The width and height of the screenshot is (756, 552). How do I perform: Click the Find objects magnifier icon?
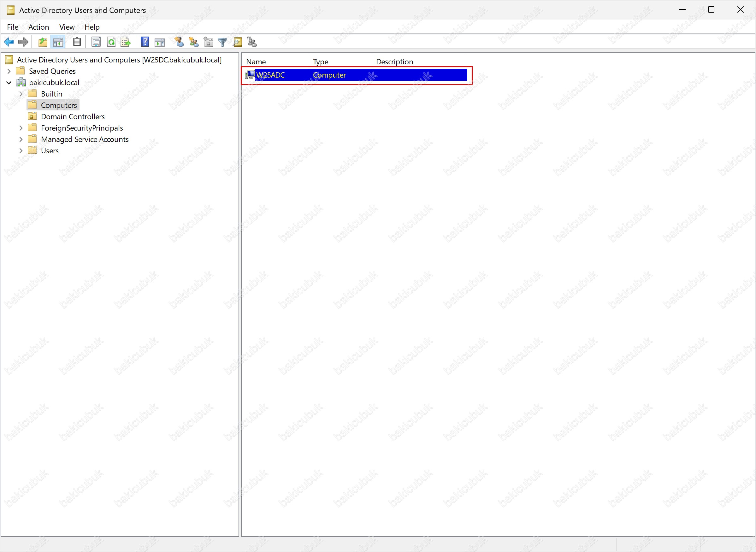[237, 42]
